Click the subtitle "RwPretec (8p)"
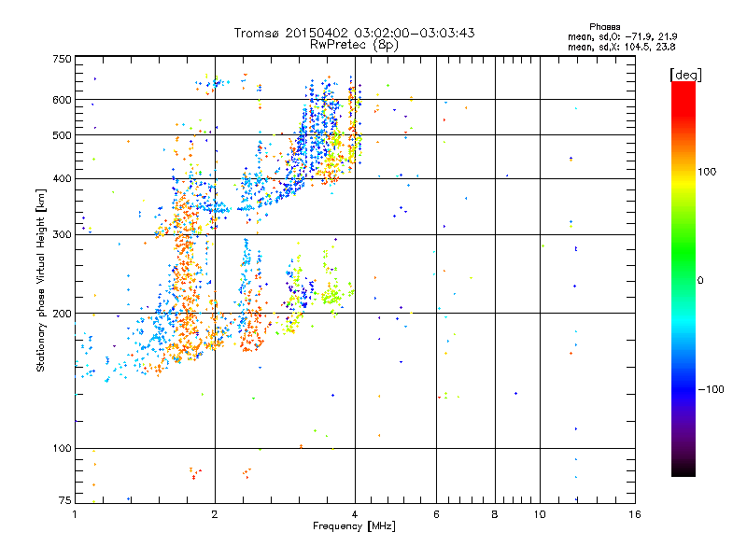The width and height of the screenshot is (747, 560). (354, 45)
